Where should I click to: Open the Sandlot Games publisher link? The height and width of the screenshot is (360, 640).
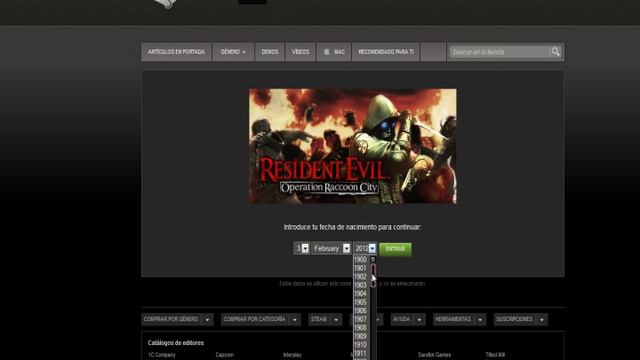coord(434,355)
